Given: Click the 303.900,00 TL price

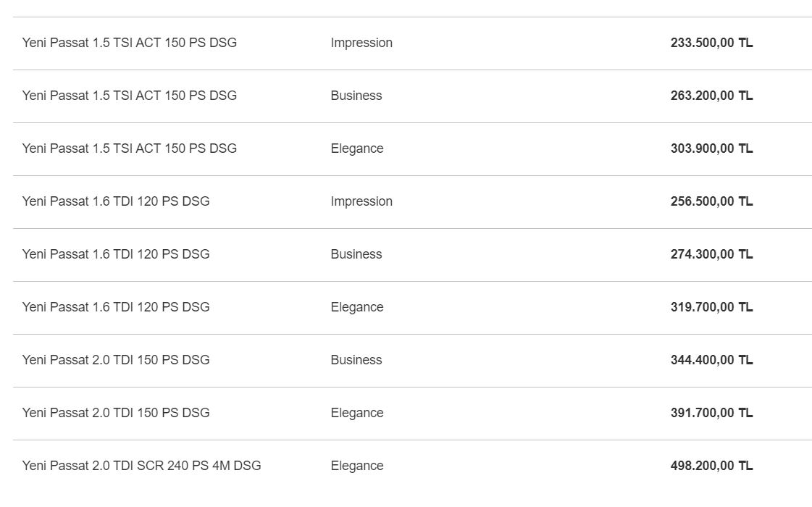Looking at the screenshot, I should point(711,148).
